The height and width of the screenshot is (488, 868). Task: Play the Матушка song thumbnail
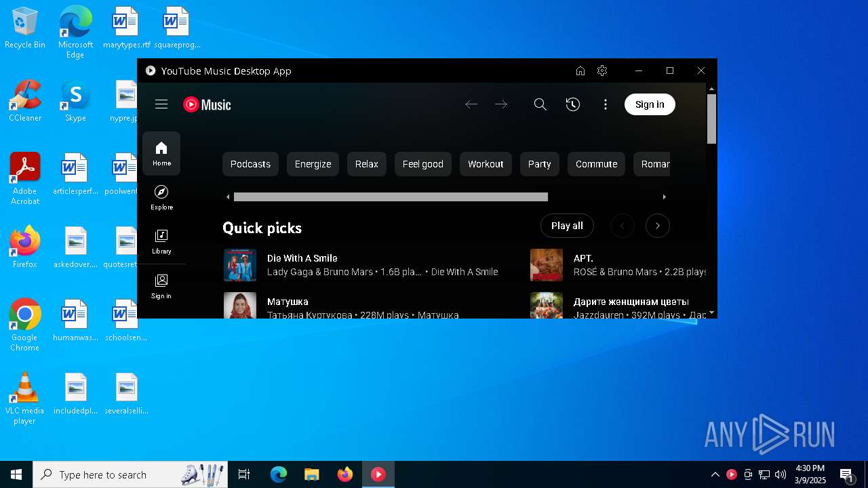(240, 306)
